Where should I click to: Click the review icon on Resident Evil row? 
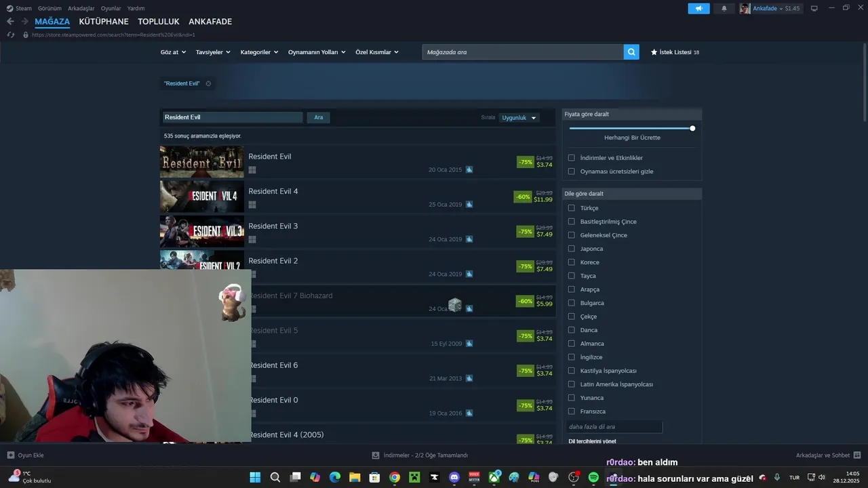(x=469, y=169)
